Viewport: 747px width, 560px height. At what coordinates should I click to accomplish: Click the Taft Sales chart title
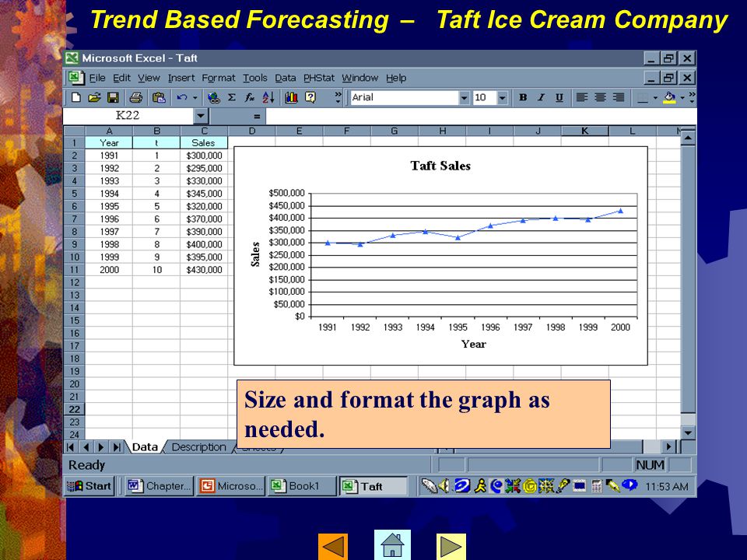[440, 166]
